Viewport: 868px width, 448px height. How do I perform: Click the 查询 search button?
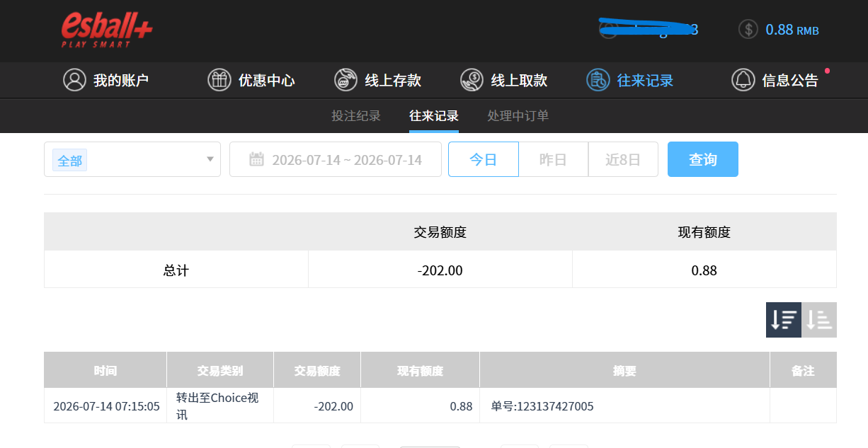(703, 159)
